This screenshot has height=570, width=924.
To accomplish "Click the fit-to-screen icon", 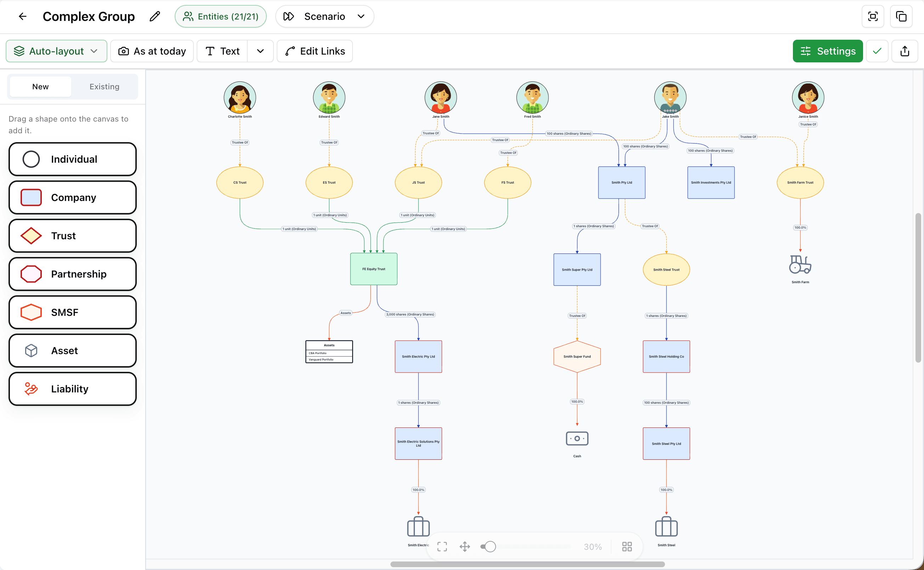I will click(x=442, y=547).
